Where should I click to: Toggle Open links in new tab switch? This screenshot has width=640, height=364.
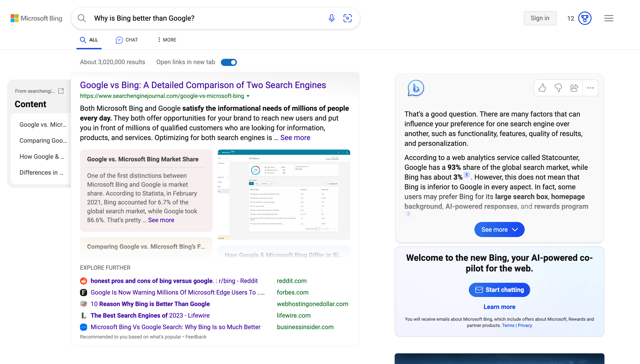(x=229, y=62)
